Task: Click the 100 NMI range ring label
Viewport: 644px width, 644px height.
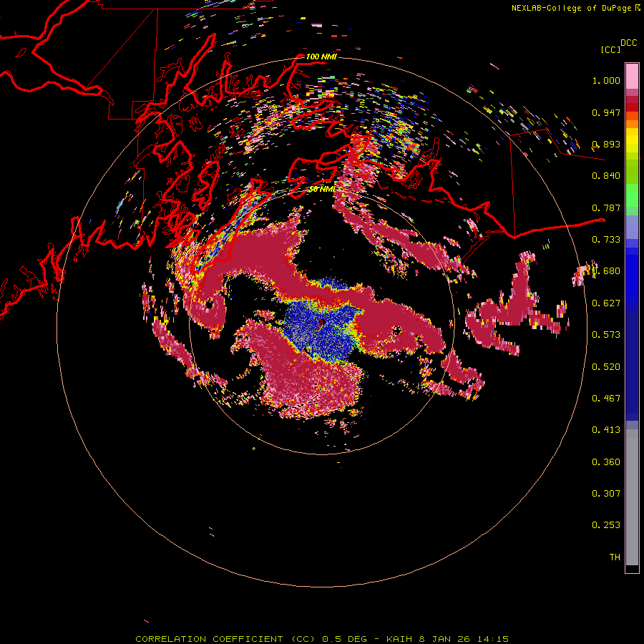Action: click(x=321, y=57)
